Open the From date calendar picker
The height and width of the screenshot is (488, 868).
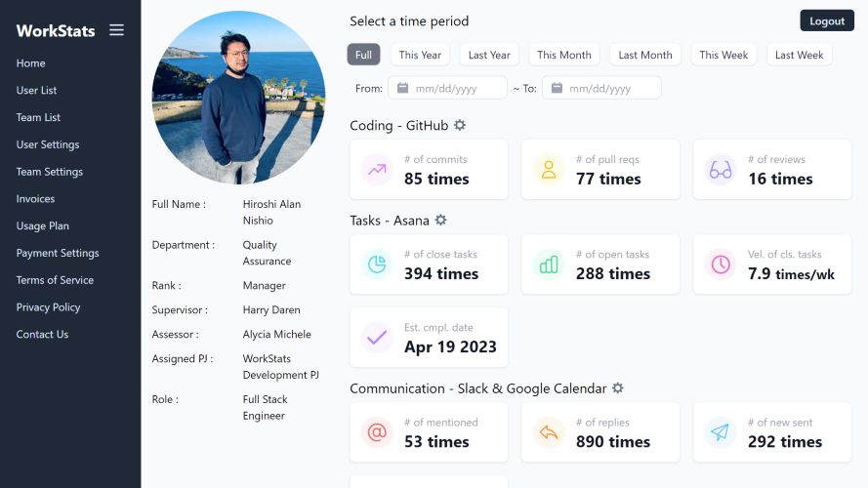pos(403,88)
